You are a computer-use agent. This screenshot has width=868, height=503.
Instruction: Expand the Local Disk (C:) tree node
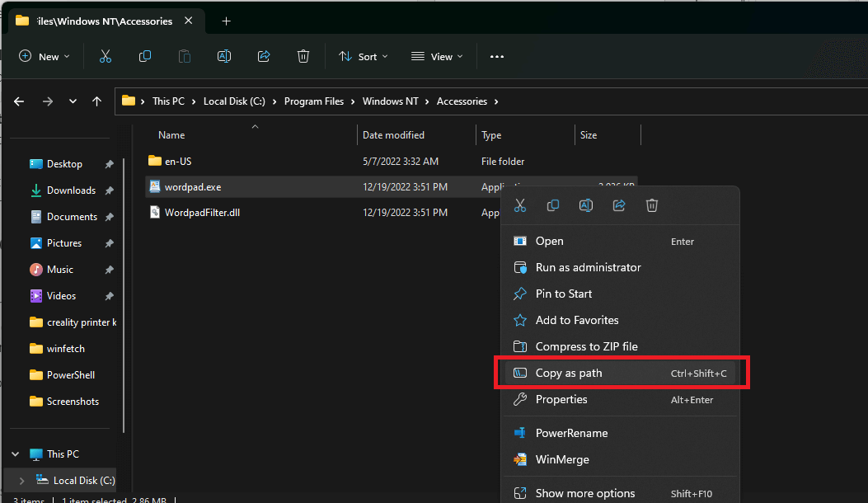pos(21,481)
